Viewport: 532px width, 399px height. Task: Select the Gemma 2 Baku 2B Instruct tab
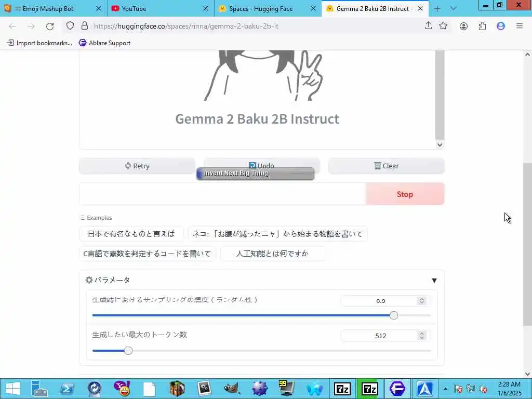pyautogui.click(x=375, y=8)
